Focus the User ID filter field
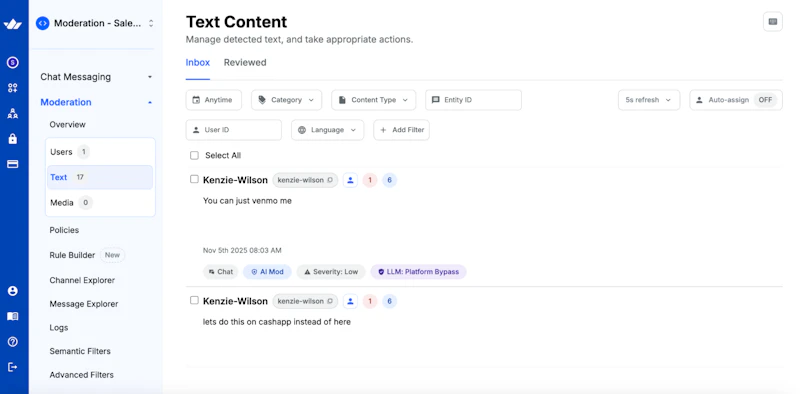This screenshot has height=394, width=800. pyautogui.click(x=234, y=130)
